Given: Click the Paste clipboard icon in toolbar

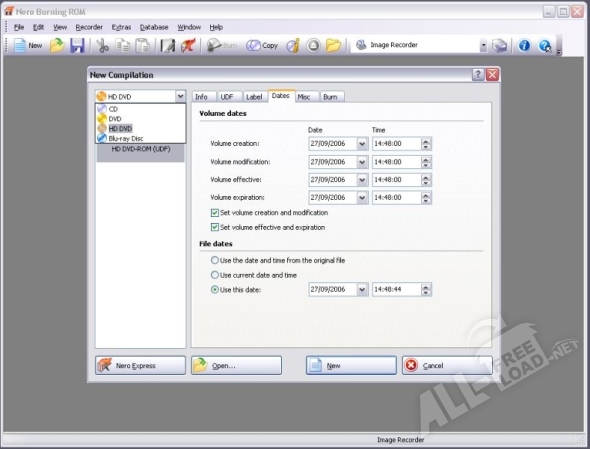Looking at the screenshot, I should click(142, 46).
